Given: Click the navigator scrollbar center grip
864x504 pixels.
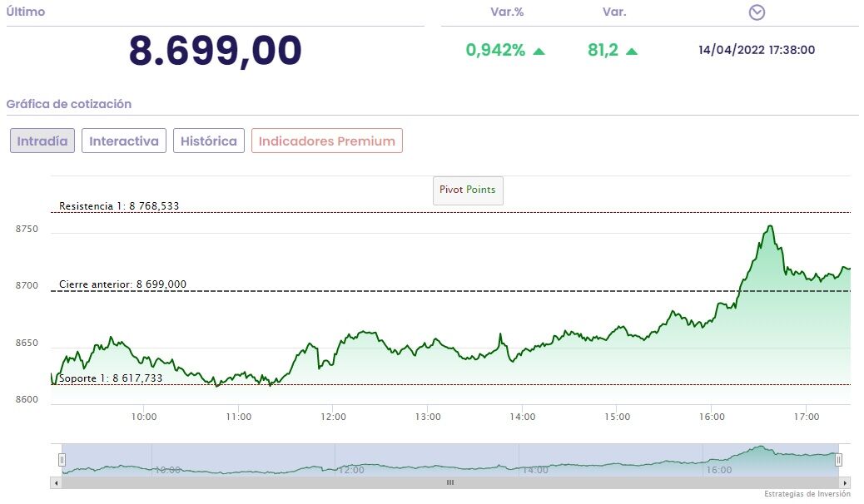Looking at the screenshot, I should 450,482.
